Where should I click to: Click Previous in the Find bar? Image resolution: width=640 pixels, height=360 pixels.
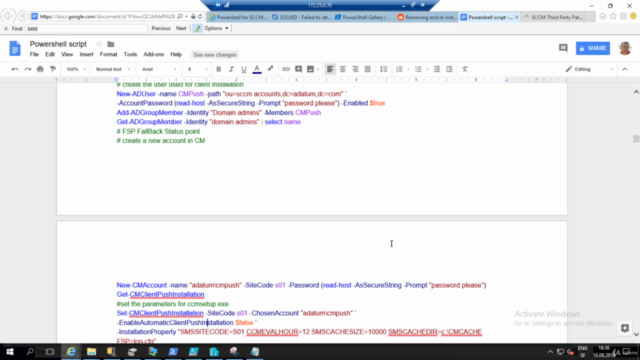(161, 28)
